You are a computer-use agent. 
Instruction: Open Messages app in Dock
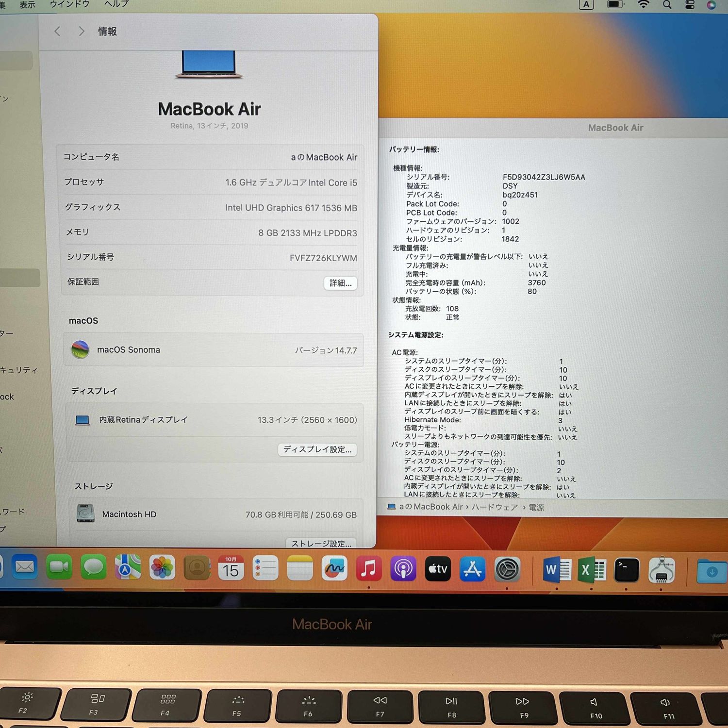tap(93, 567)
